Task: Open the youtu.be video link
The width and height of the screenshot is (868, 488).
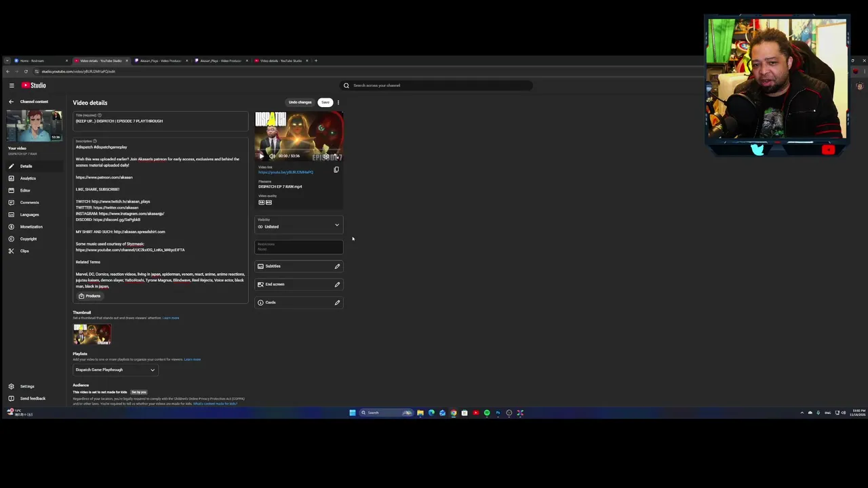Action: (x=285, y=172)
